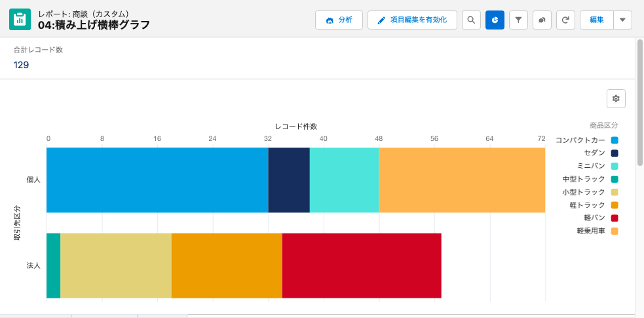
Task: Open the search icon in report toolbar
Action: (x=471, y=20)
